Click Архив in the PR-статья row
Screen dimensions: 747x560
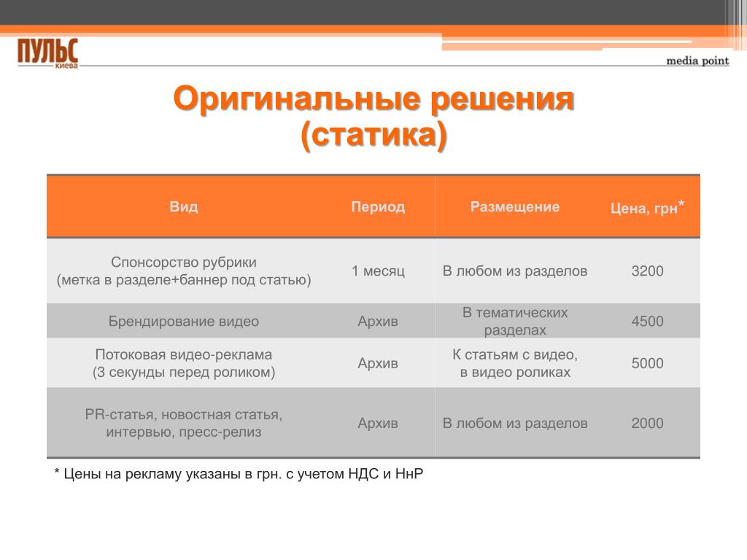pyautogui.click(x=378, y=424)
